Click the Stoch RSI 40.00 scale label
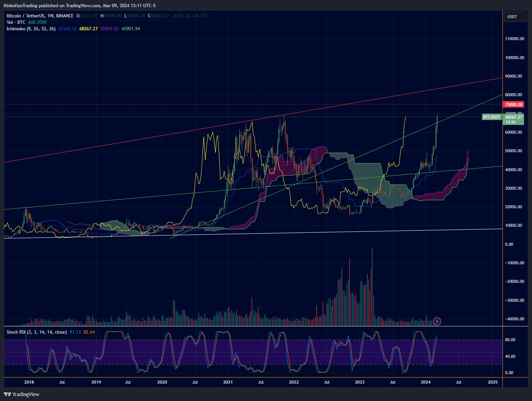The image size is (532, 401). 510,357
